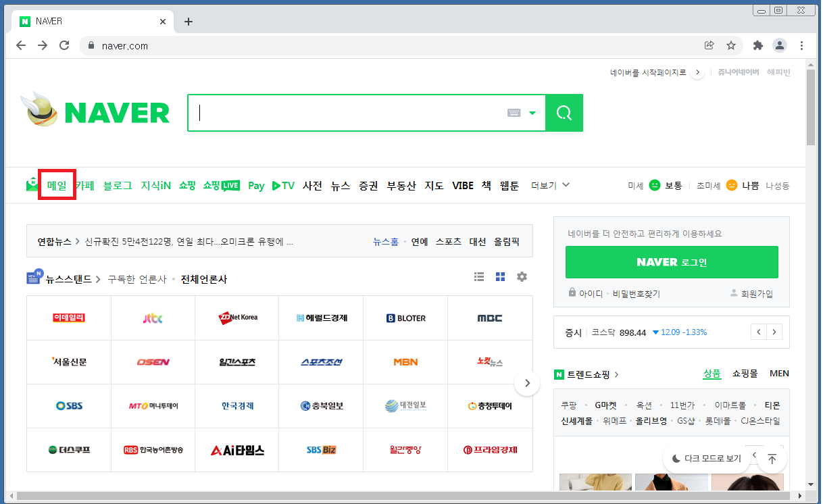Show next stock index arrow

click(774, 332)
